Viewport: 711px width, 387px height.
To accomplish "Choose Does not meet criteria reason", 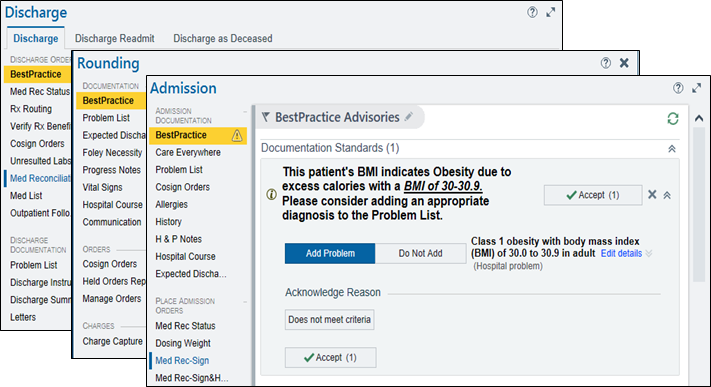I will [x=330, y=319].
